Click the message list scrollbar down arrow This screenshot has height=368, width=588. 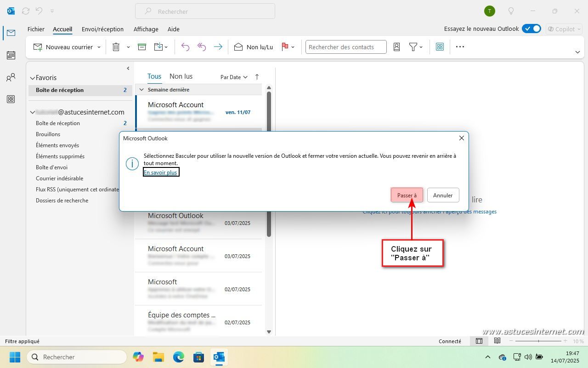[269, 332]
